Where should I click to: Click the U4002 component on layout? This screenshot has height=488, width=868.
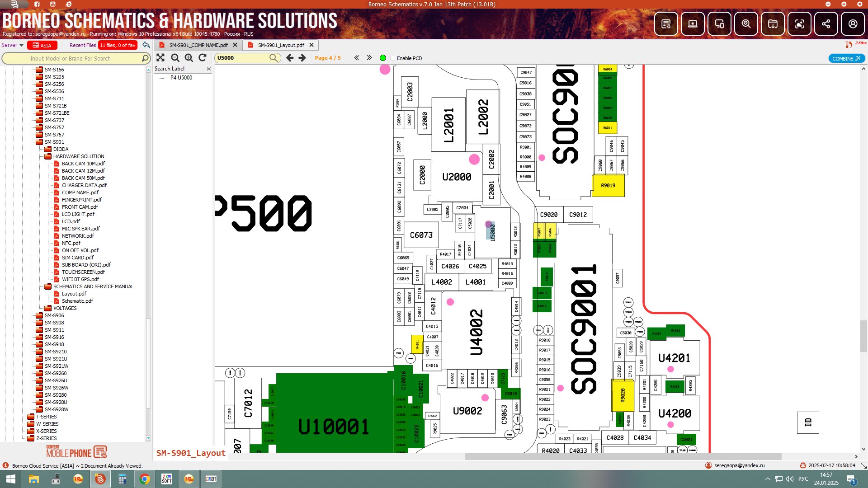click(x=476, y=332)
